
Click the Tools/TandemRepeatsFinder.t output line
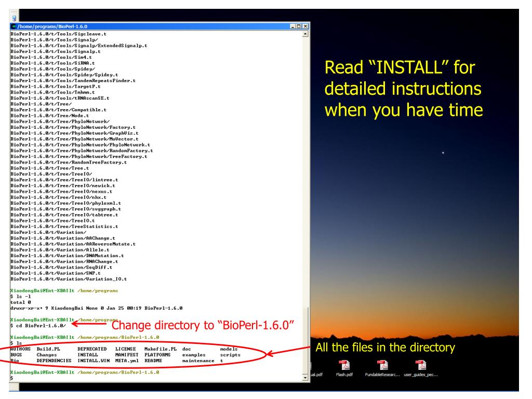click(x=73, y=81)
